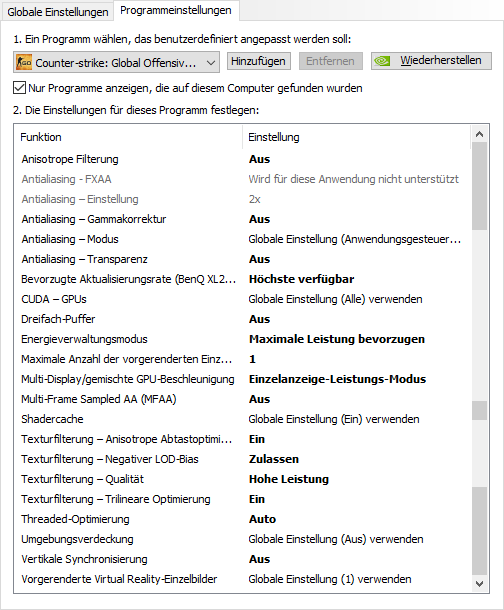Select Multi-Display/gemischte GPU-Beschleunigung row
The height and width of the screenshot is (610, 504).
click(x=242, y=379)
